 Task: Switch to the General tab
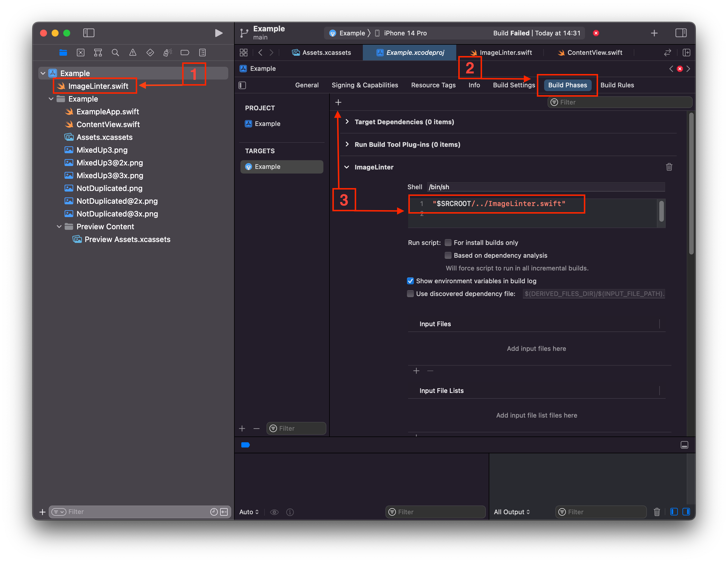pos(307,85)
